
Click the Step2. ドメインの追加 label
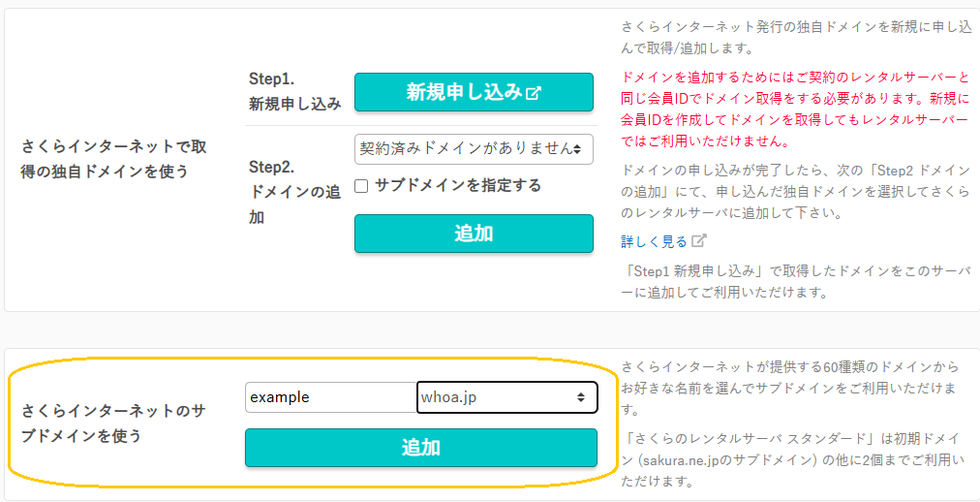click(x=295, y=193)
